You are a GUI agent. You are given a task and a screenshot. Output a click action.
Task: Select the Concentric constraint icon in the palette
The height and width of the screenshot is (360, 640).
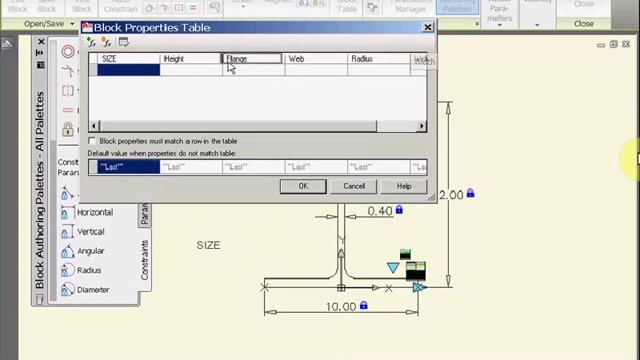point(68,52)
